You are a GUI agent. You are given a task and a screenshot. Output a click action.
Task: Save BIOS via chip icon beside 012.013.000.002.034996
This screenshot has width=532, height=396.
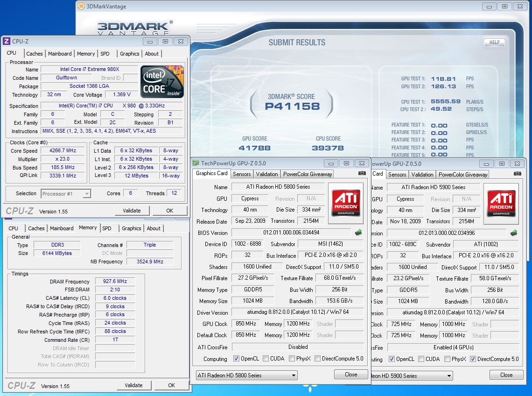(514, 233)
